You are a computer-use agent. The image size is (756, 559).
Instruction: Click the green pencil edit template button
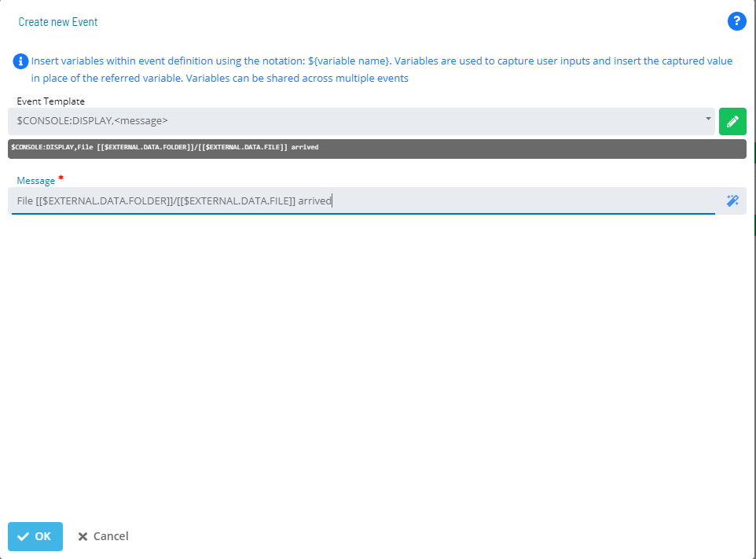coord(732,121)
